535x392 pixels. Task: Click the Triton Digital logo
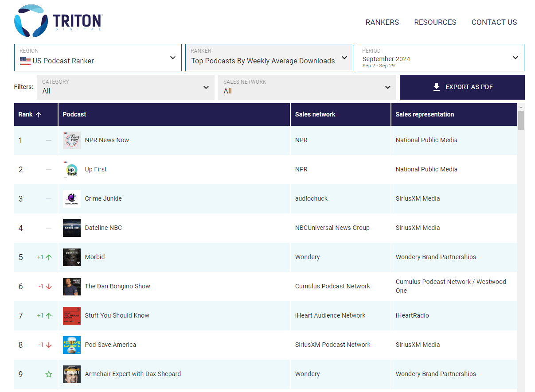(x=59, y=21)
